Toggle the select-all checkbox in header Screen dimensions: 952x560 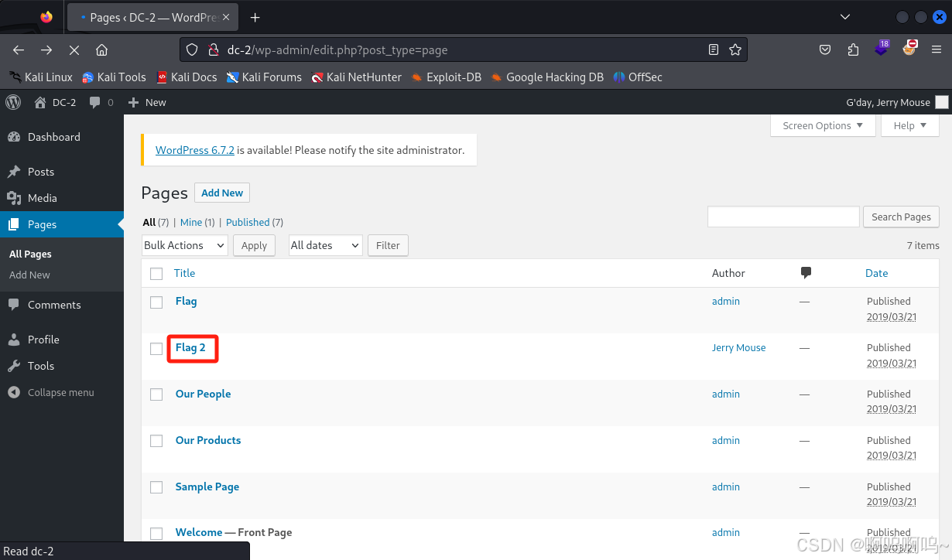[156, 274]
